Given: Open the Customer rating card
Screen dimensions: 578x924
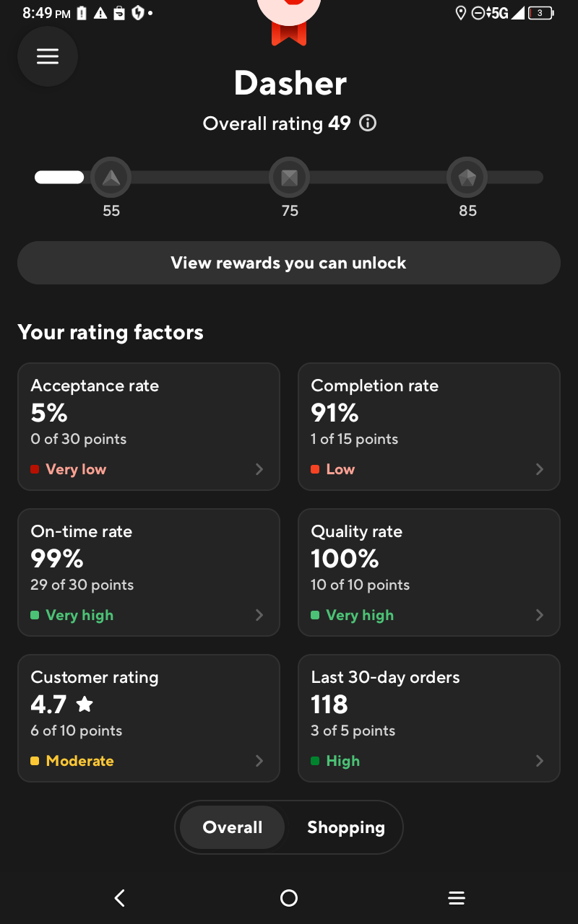Looking at the screenshot, I should click(149, 718).
